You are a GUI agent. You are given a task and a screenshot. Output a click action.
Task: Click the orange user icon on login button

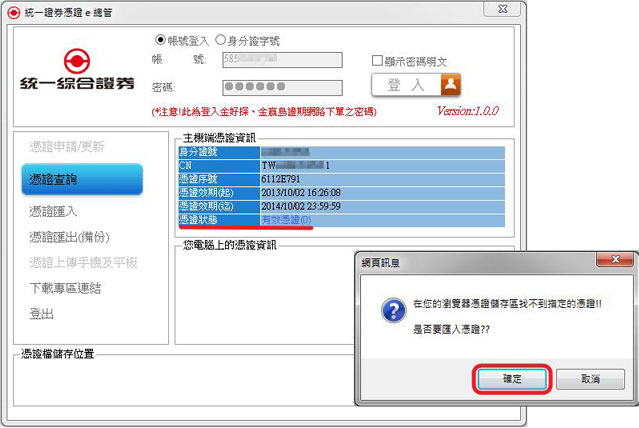(451, 85)
